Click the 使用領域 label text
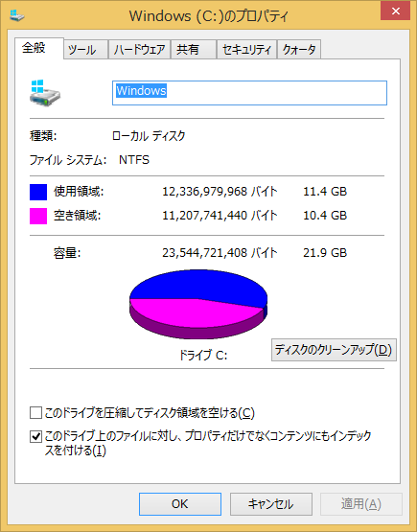 79,192
